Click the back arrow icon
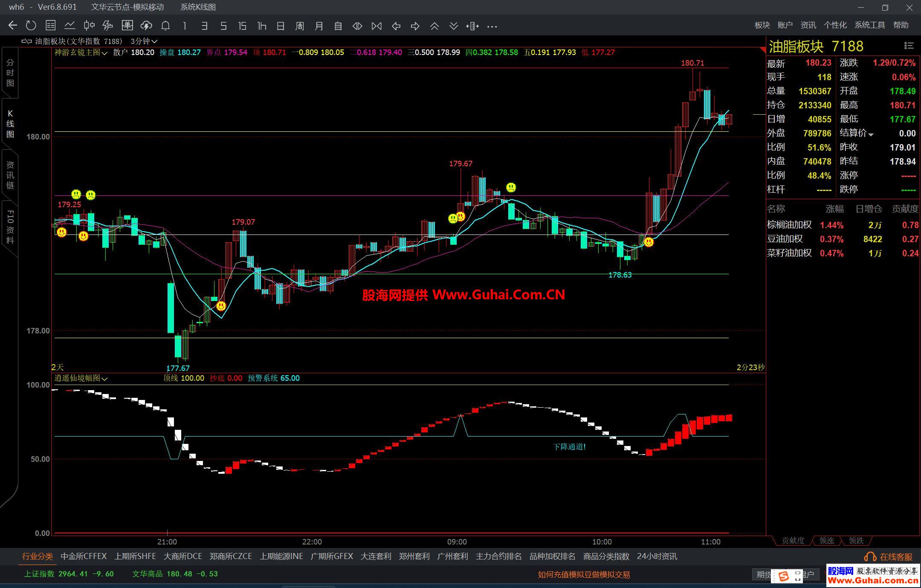Screen dimensions: 921x588 pyautogui.click(x=12, y=26)
